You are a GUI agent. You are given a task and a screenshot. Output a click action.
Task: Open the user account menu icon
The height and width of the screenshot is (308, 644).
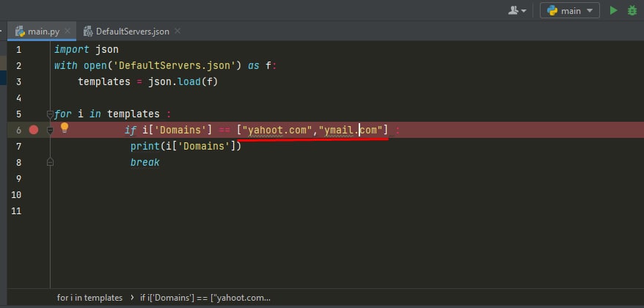click(517, 11)
